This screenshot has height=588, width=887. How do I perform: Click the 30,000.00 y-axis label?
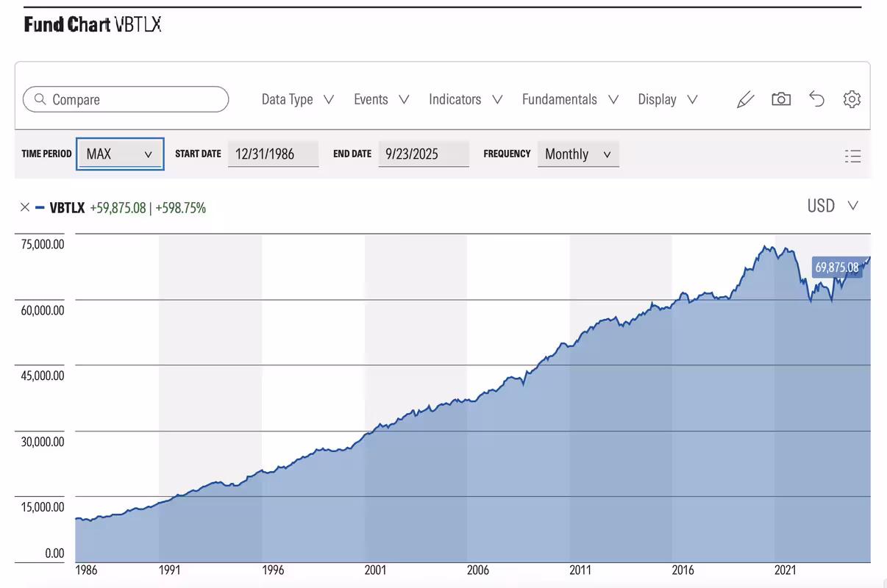click(43, 442)
